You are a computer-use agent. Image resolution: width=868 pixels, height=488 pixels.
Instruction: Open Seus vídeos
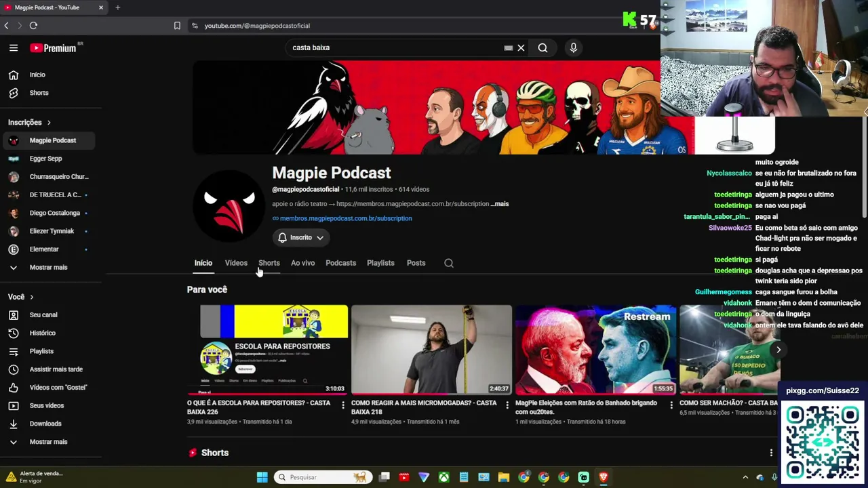click(47, 405)
